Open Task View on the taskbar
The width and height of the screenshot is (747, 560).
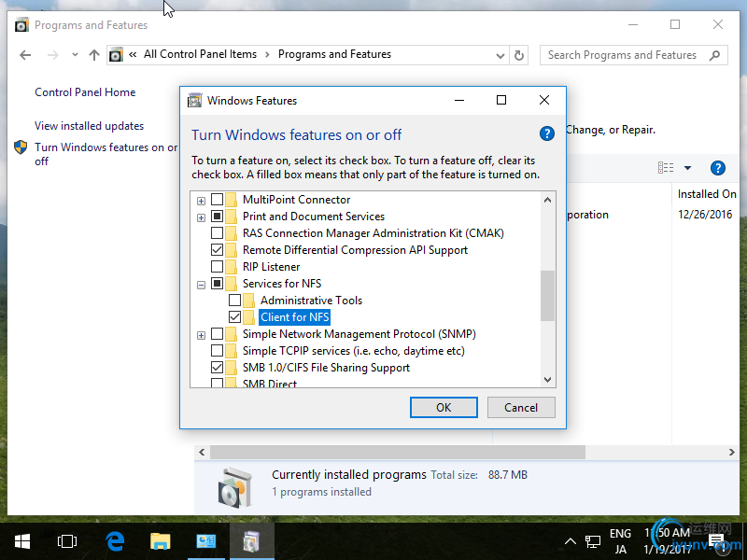click(67, 541)
